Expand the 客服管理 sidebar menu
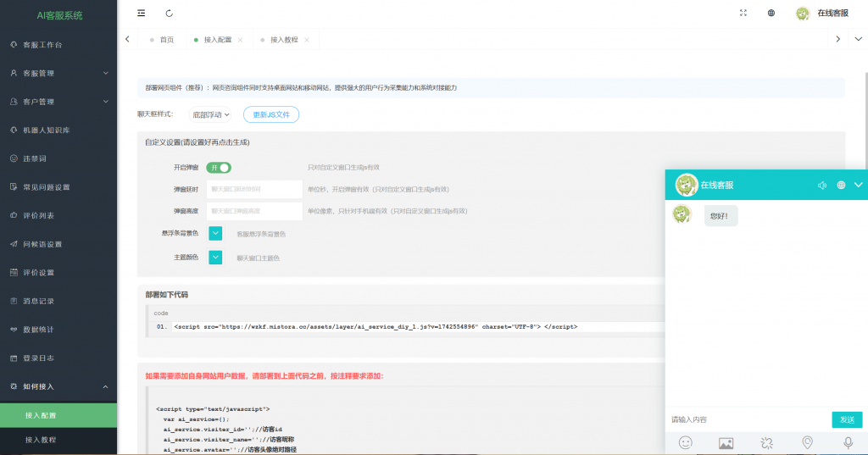 coord(58,73)
